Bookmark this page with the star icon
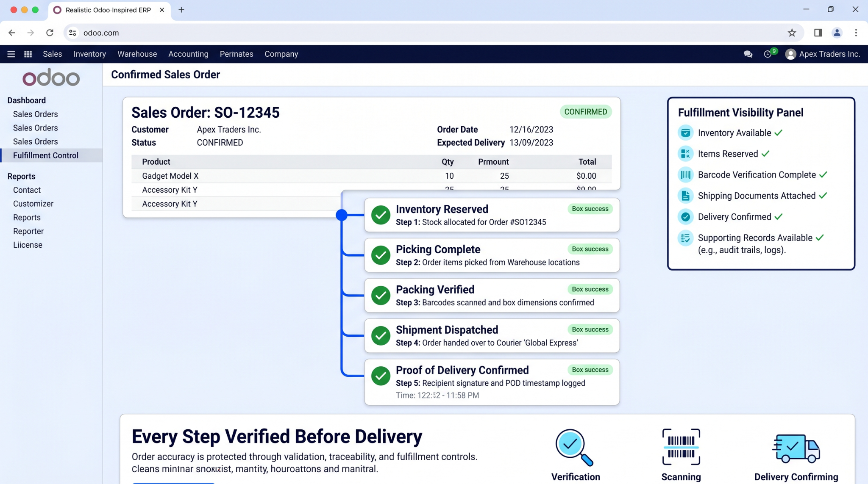 click(792, 33)
